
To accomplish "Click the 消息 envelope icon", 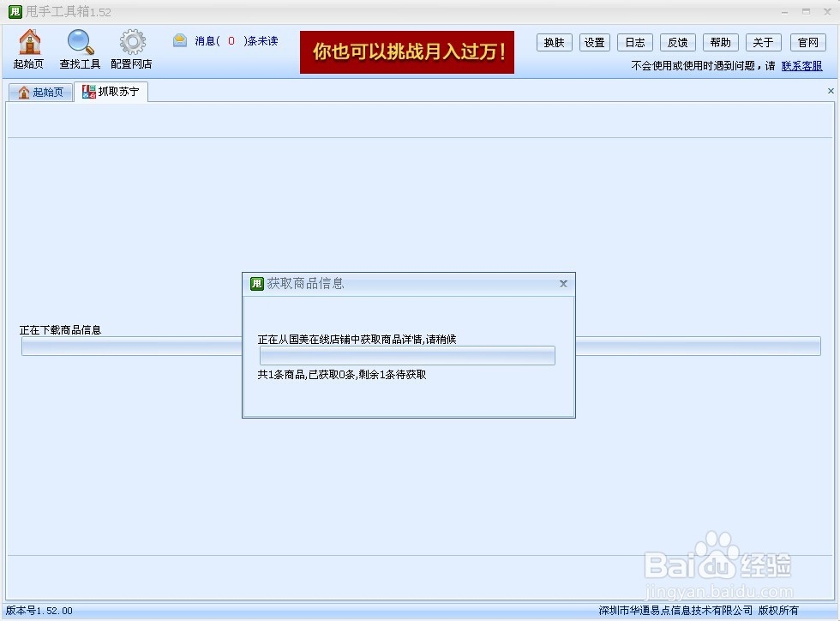I will pyautogui.click(x=179, y=39).
